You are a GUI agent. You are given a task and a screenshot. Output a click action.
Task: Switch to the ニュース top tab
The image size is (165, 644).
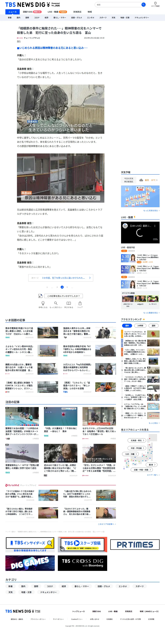coord(12,12)
